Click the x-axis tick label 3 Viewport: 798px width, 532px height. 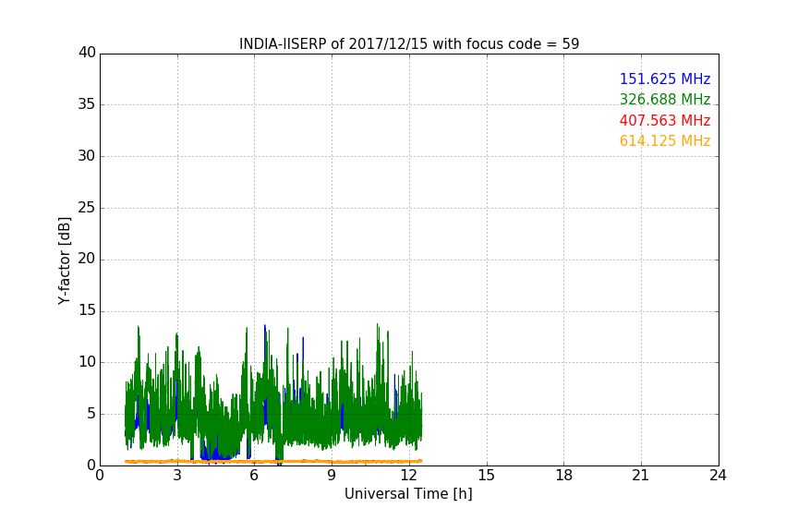[177, 476]
